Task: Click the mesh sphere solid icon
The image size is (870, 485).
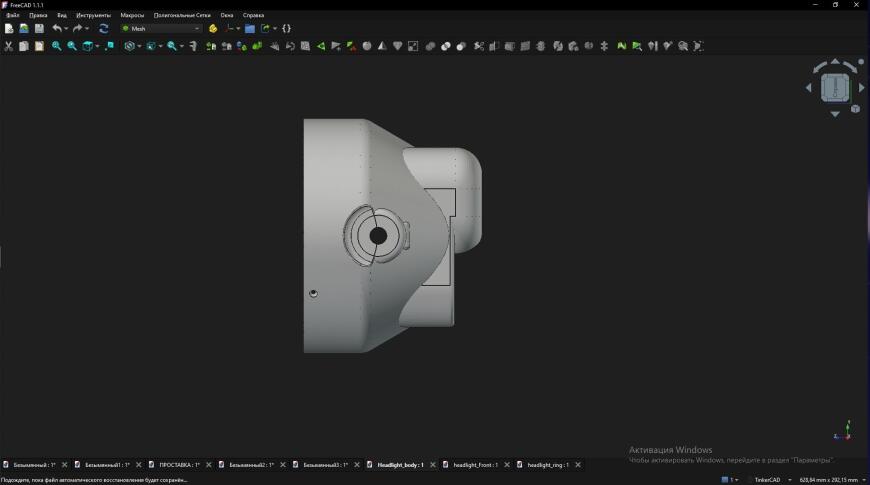Action: (x=367, y=46)
